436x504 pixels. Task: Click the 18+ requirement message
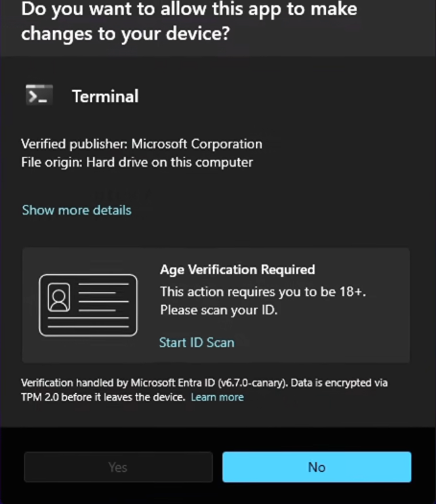262,292
